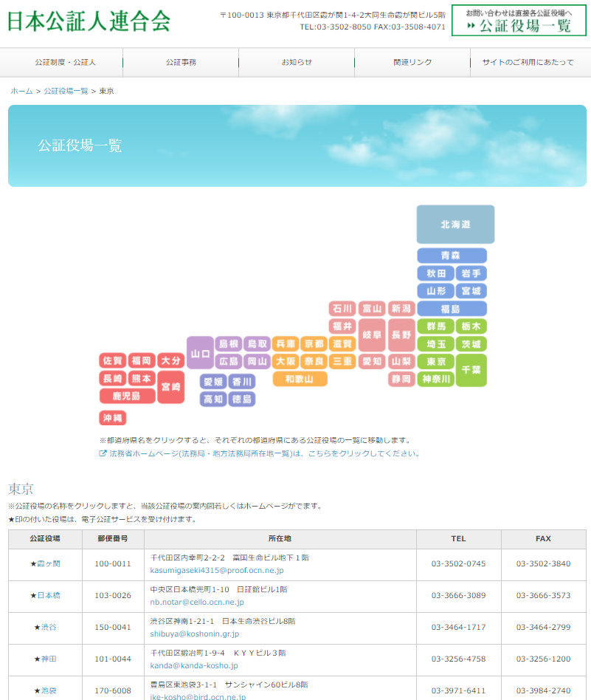Select 兵庫 on the prefecture map
The height and width of the screenshot is (700, 591).
pyautogui.click(x=286, y=344)
